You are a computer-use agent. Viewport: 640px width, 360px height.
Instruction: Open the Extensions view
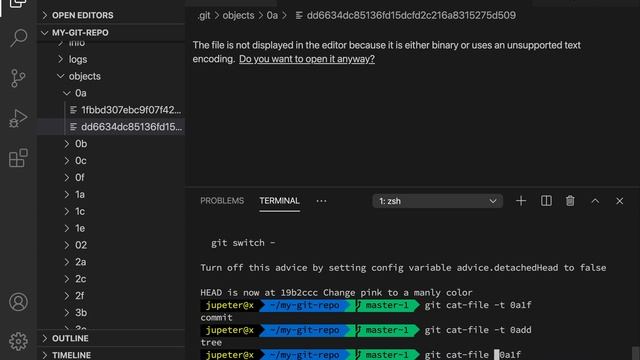[18, 158]
